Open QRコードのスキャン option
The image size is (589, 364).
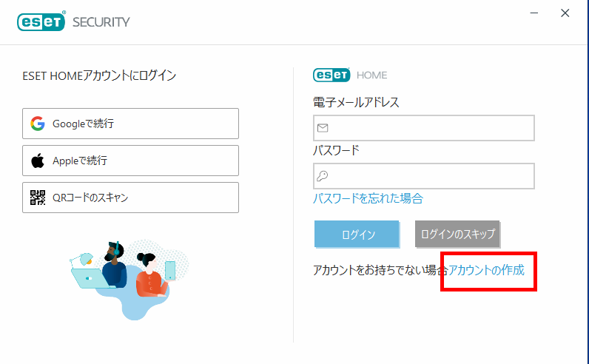click(131, 198)
